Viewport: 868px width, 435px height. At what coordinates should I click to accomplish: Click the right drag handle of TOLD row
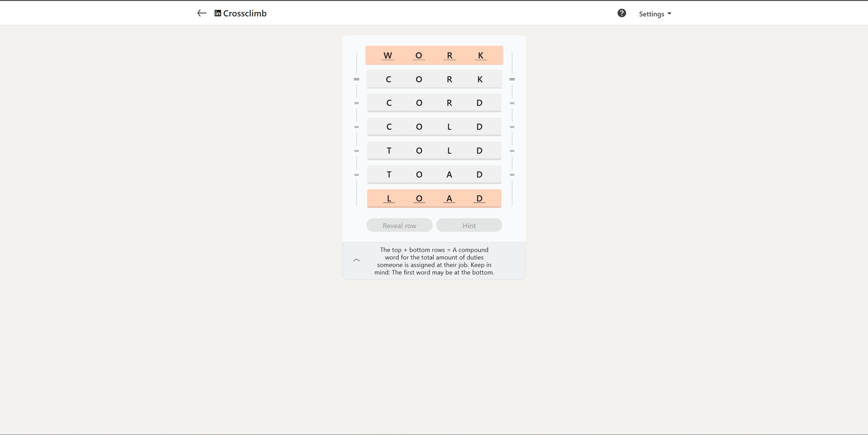click(512, 151)
